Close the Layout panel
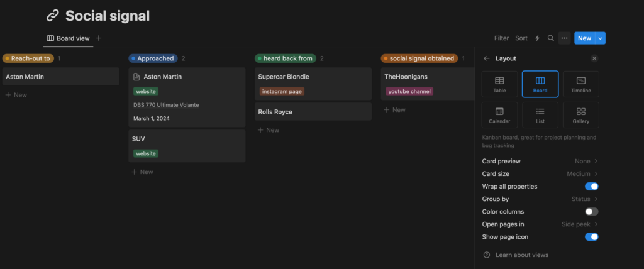The image size is (644, 269). click(594, 58)
